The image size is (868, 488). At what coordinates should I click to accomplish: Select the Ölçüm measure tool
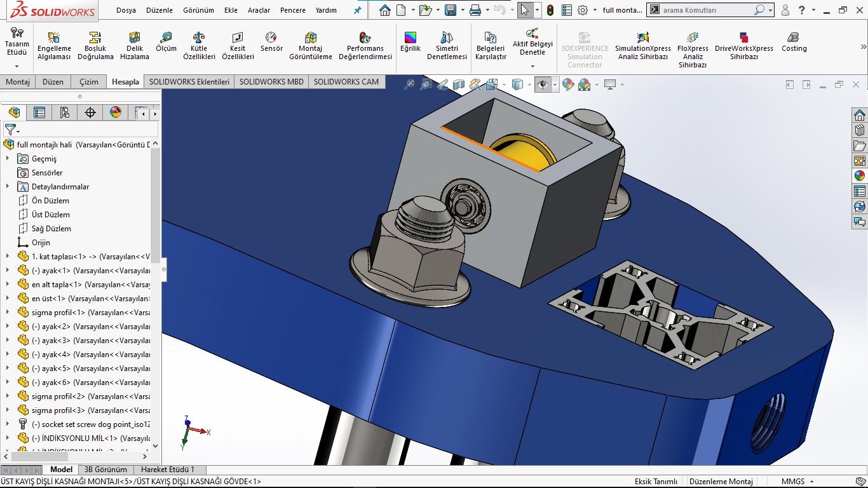pos(166,42)
